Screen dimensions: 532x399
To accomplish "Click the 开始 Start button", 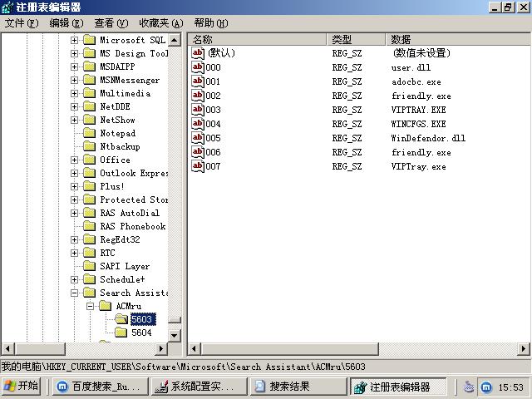I will coord(21,386).
